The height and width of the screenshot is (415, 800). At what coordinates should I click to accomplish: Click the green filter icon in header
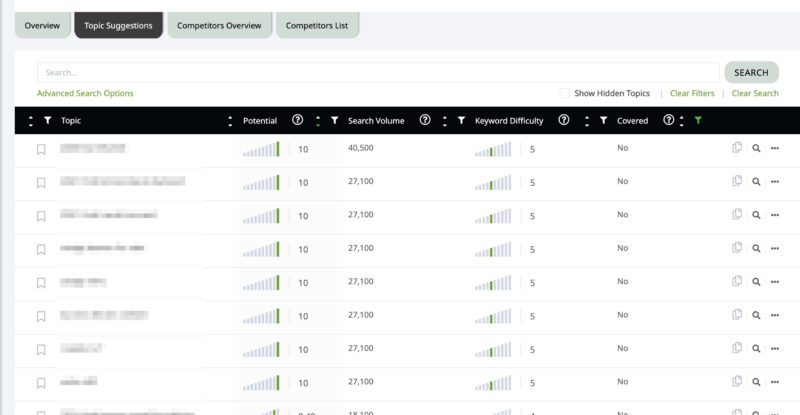pyautogui.click(x=698, y=120)
